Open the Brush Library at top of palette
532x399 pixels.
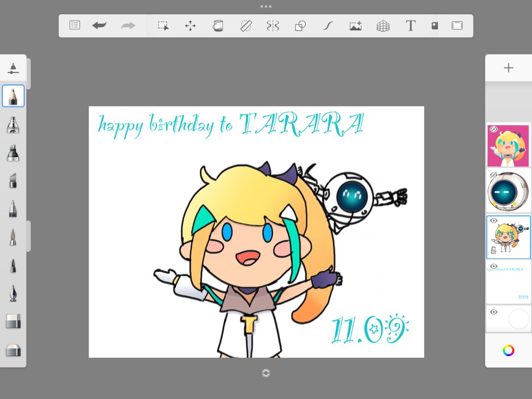point(13,68)
